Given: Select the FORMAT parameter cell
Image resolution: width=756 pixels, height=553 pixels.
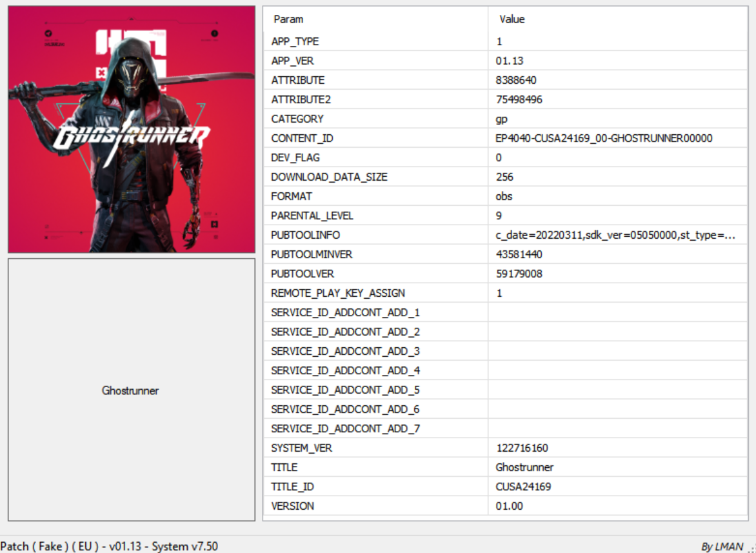Looking at the screenshot, I should coord(375,196).
